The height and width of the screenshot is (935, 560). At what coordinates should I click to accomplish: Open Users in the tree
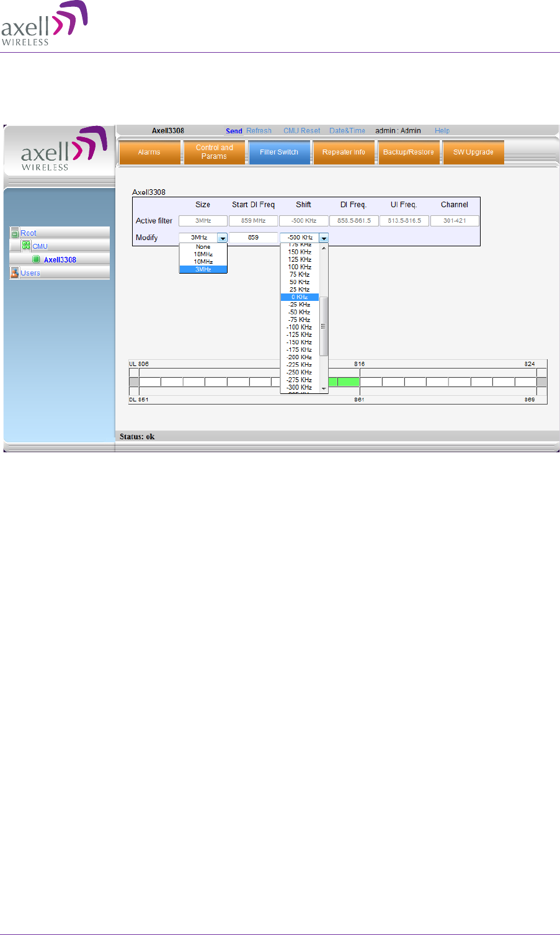(30, 273)
